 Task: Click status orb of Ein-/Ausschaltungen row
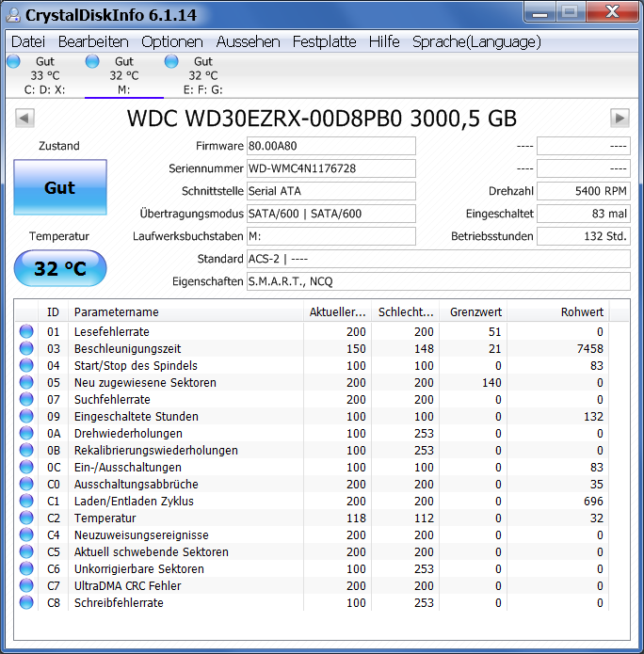tap(26, 467)
